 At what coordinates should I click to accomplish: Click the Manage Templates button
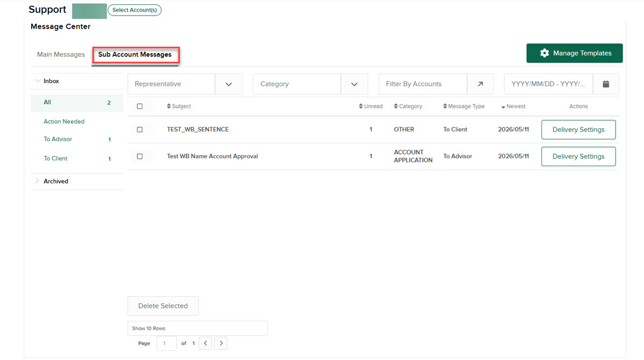point(574,53)
